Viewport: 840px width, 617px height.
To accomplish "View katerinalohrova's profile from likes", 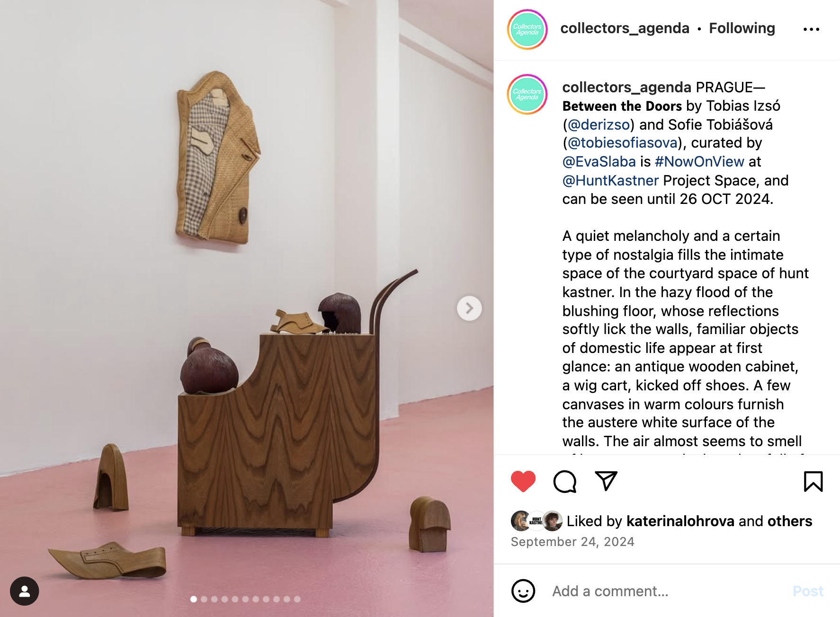I will 680,521.
